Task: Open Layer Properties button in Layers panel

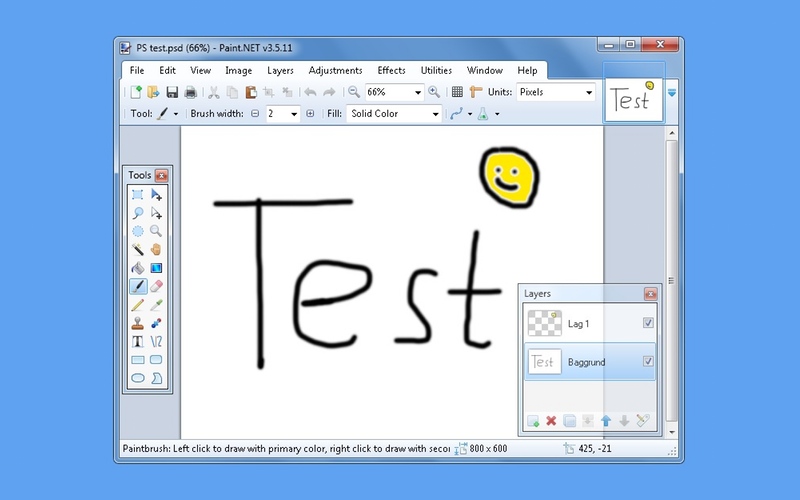Action: (643, 421)
